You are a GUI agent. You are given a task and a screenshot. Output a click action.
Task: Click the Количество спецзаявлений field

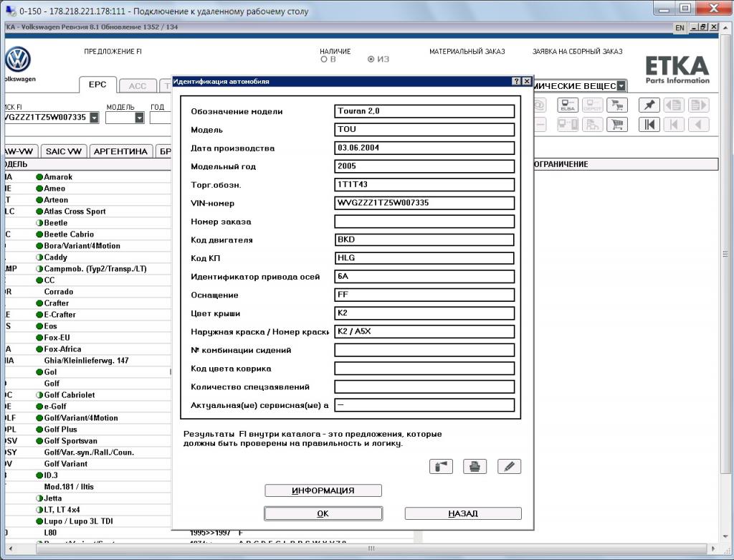click(x=424, y=386)
